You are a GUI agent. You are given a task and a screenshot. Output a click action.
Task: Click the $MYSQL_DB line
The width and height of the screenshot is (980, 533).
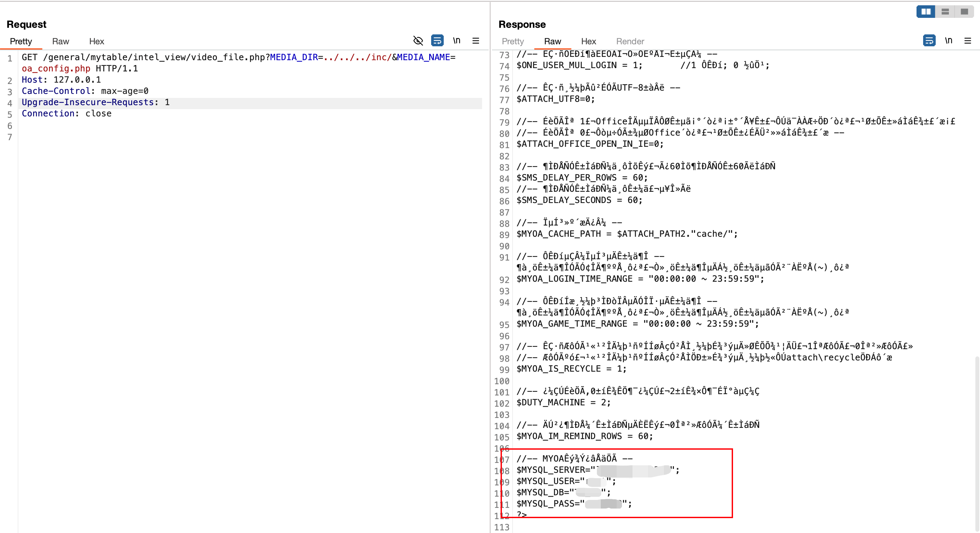(x=563, y=493)
